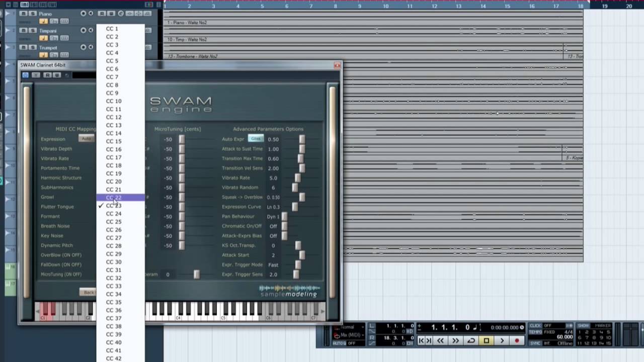Click the Expr. Trigger Sens slider handle

coord(296,275)
